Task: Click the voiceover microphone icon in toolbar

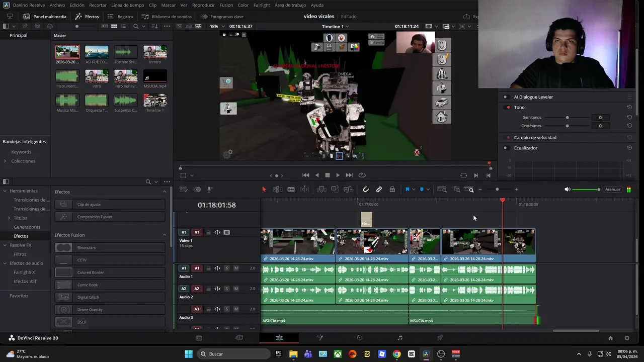Action: (x=210, y=190)
